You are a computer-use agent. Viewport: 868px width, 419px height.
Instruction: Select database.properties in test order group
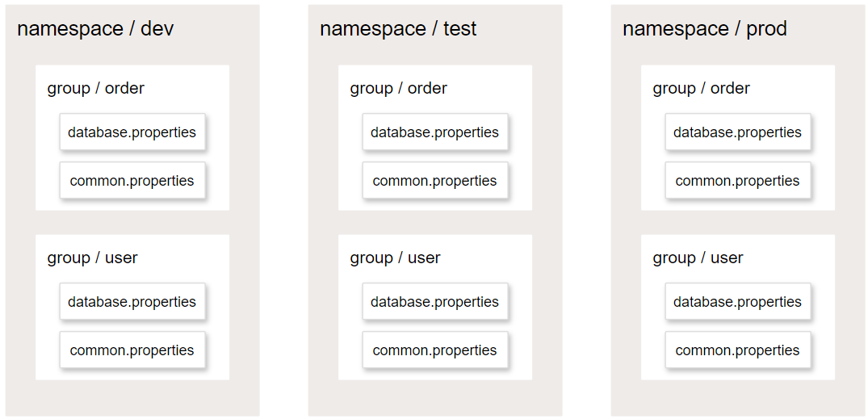tap(435, 132)
